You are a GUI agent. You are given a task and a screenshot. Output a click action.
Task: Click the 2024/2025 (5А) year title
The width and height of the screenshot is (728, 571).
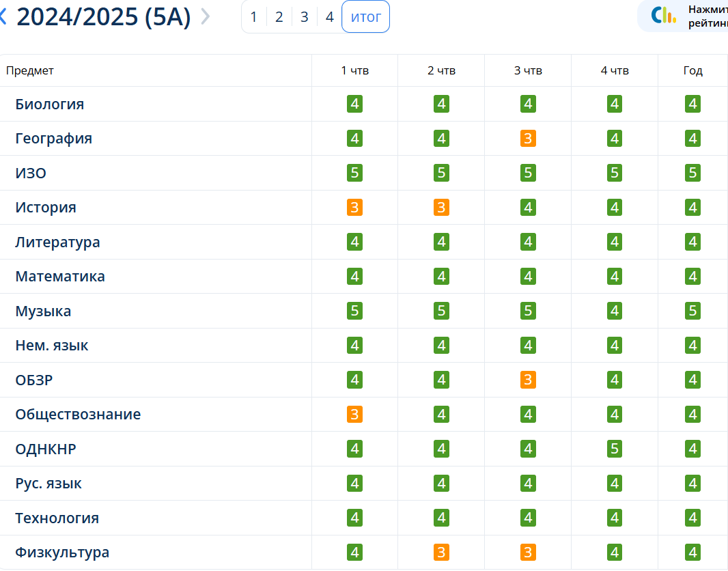coord(104,17)
